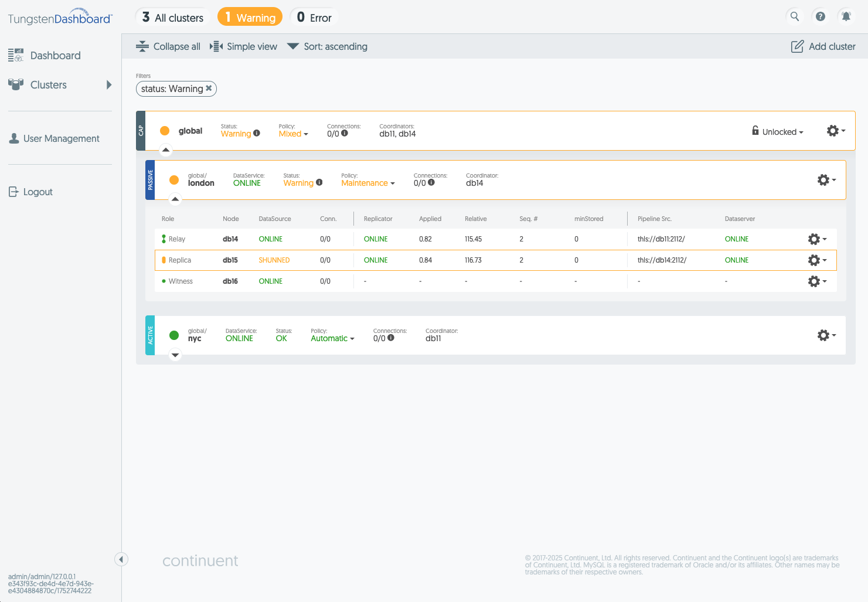The width and height of the screenshot is (868, 602).
Task: Click the SHUNNED datasource status for db15
Action: 274,260
